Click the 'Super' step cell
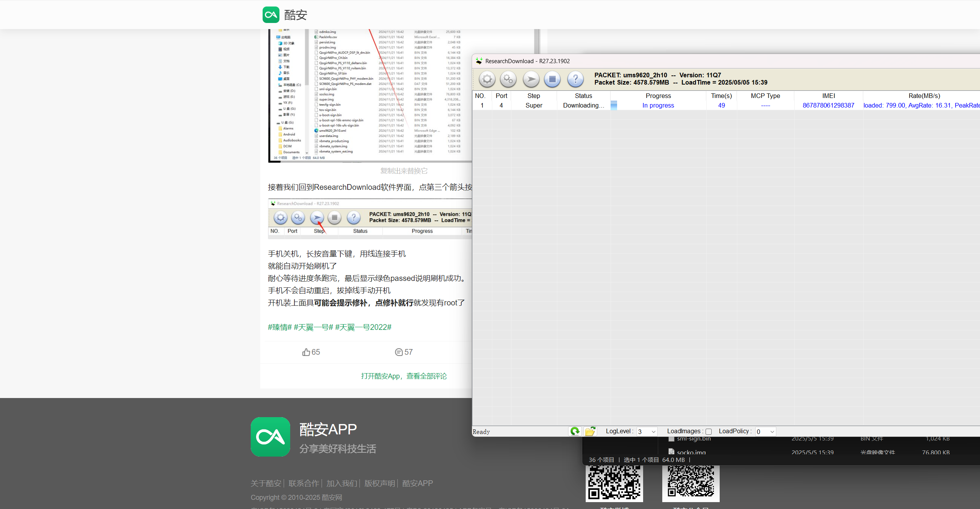The width and height of the screenshot is (980, 509). (x=534, y=105)
